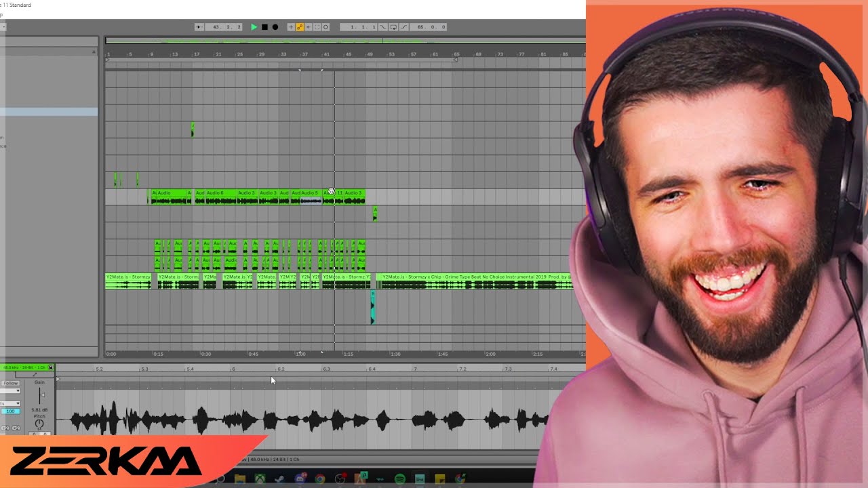Open Spotify from the taskbar
The image size is (868, 488).
(400, 479)
